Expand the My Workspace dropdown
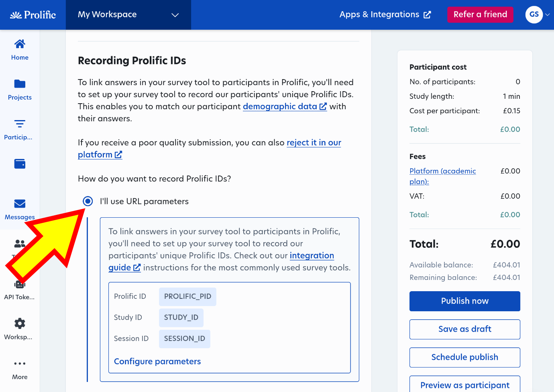This screenshot has width=554, height=392. 128,15
